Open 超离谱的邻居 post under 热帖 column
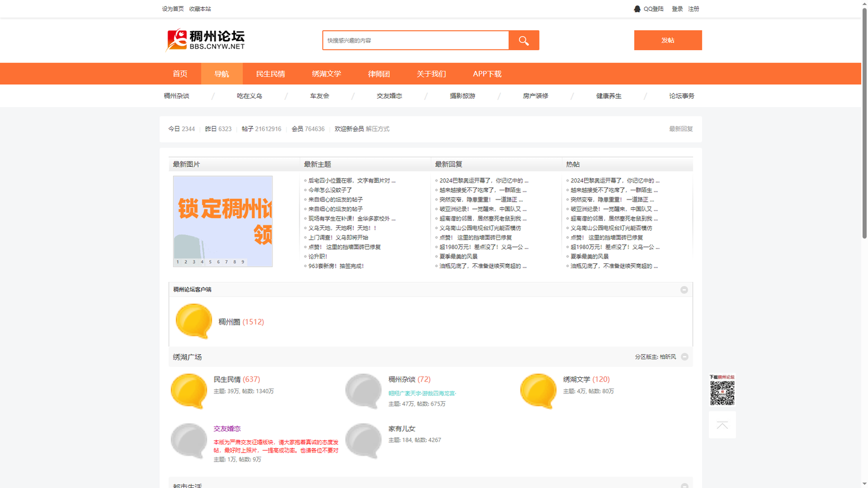The image size is (868, 488). 614,219
